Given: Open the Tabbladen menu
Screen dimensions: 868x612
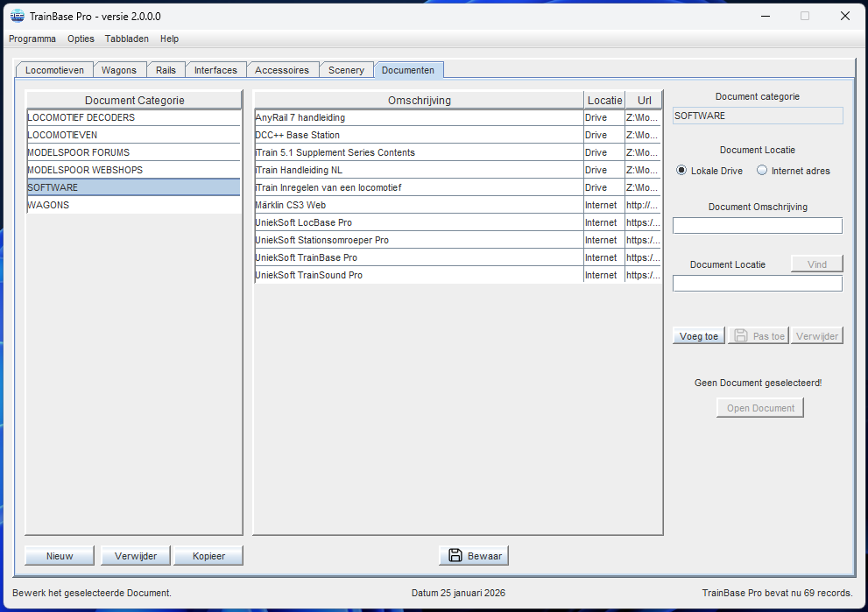Looking at the screenshot, I should 127,39.
